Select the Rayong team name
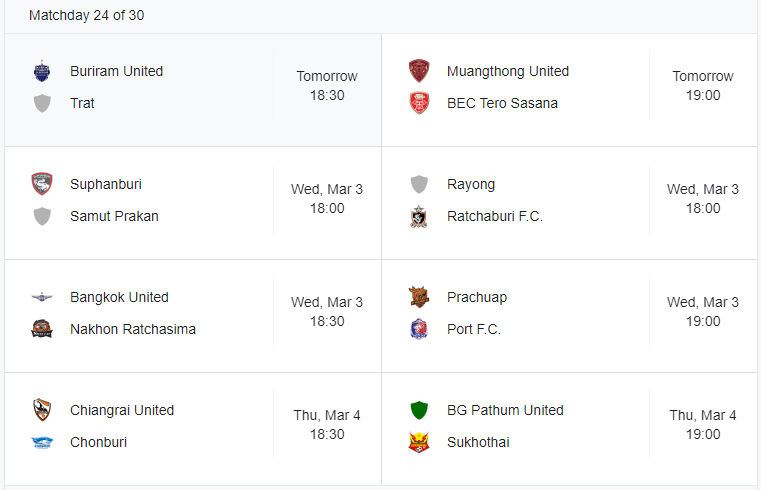The width and height of the screenshot is (761, 490). [471, 184]
